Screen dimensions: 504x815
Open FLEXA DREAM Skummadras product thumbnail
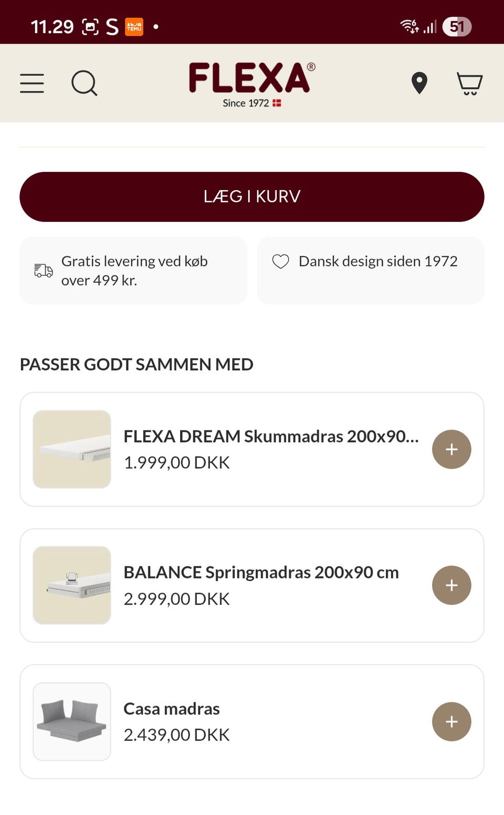click(72, 449)
